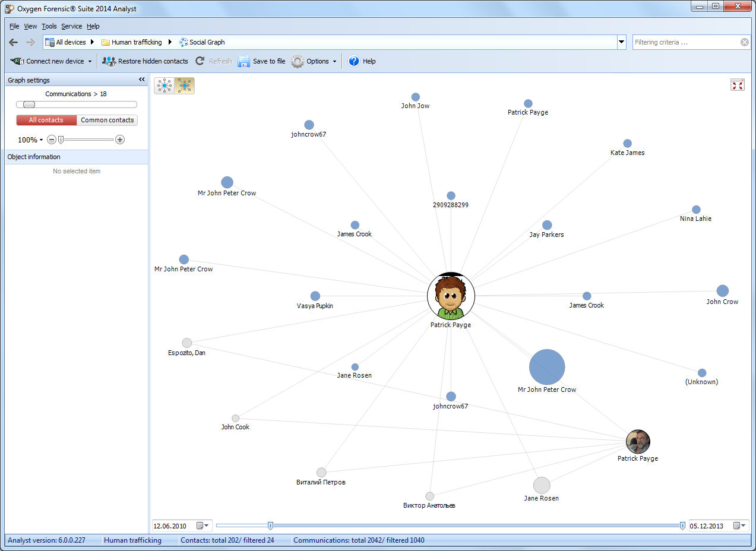The width and height of the screenshot is (756, 551).
Task: Open the start date 12.06.2010 calendar
Action: pos(203,525)
